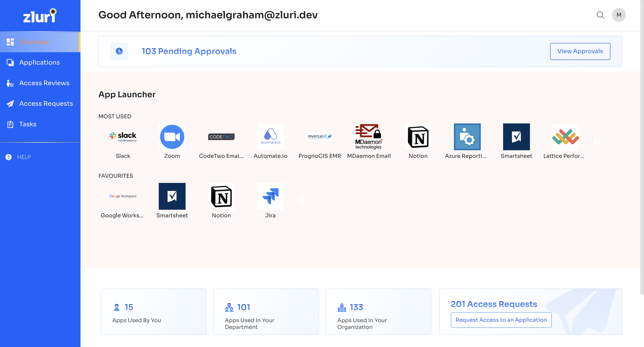Viewport: 644px width, 347px height.
Task: Open the user avatar M menu
Action: coord(619,15)
